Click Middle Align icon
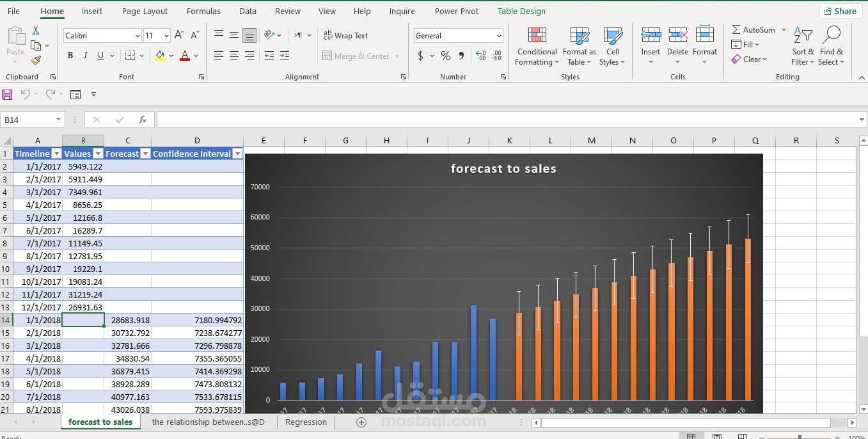 [x=234, y=35]
